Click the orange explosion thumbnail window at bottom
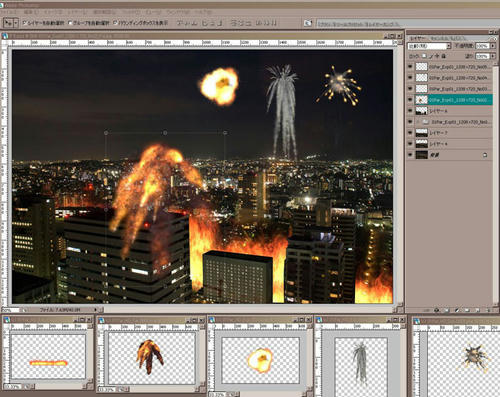The image size is (500, 397). pos(260,356)
